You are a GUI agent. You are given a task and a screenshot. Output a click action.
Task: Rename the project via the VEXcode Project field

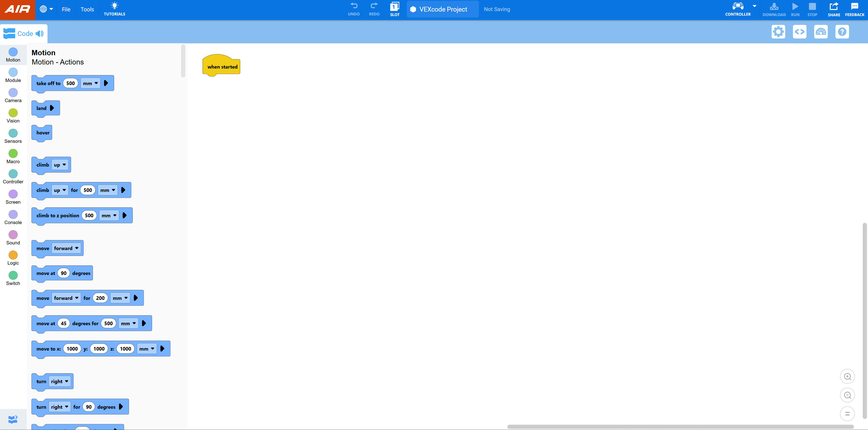(442, 9)
